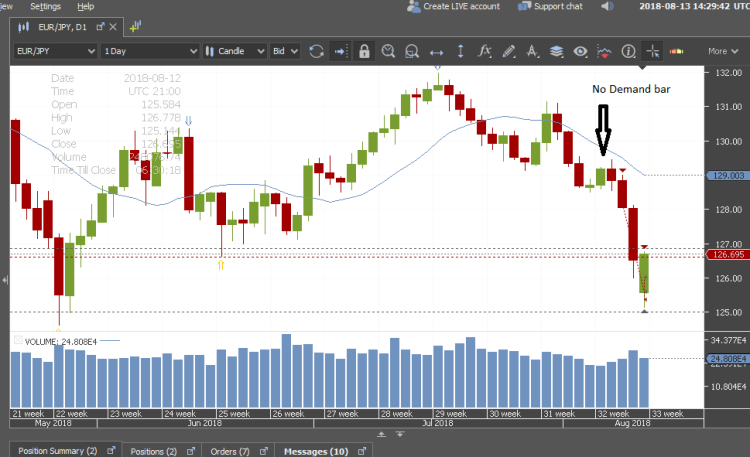Expand the More toolbar options
The height and width of the screenshot is (457, 750).
tap(722, 51)
